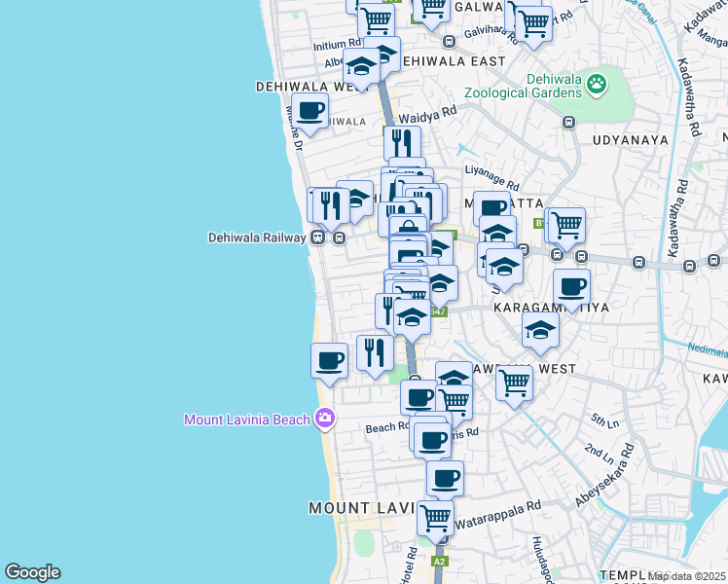
Task: Open the coastal cafe marker above Mount Lavinia Beach
Action: click(329, 360)
